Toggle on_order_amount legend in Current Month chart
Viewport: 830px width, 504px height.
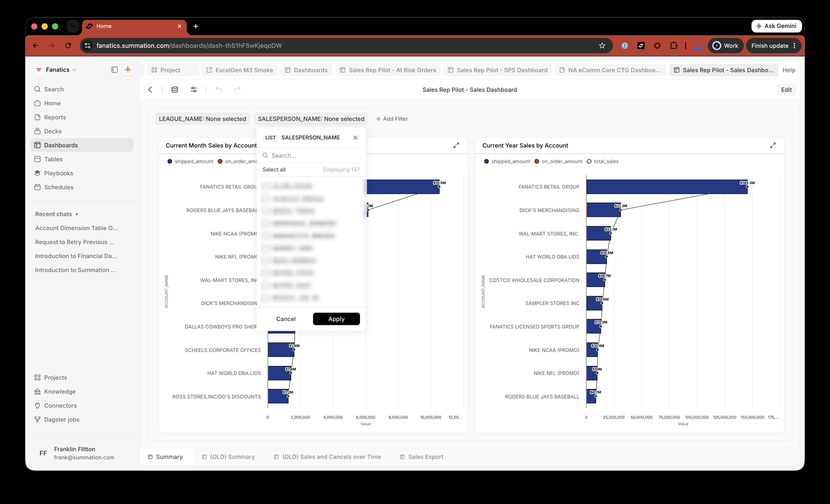237,161
